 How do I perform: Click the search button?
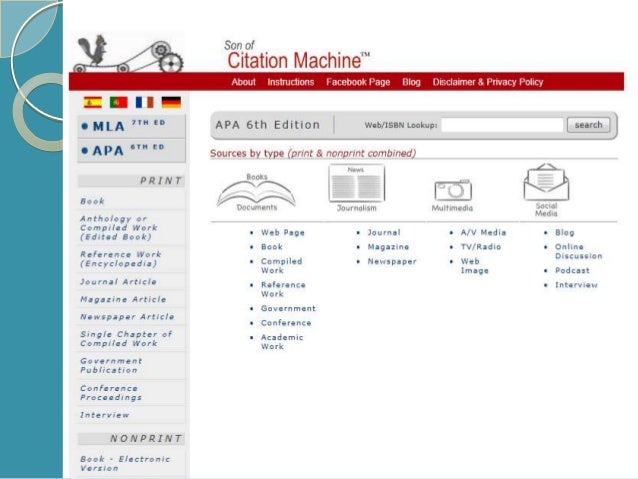pyautogui.click(x=588, y=125)
